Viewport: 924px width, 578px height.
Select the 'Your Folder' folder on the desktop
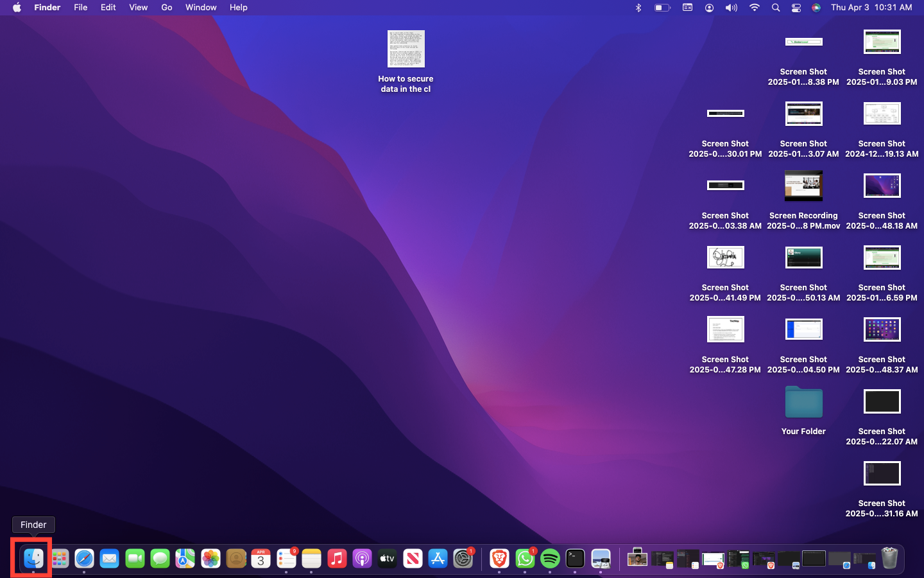coord(803,403)
